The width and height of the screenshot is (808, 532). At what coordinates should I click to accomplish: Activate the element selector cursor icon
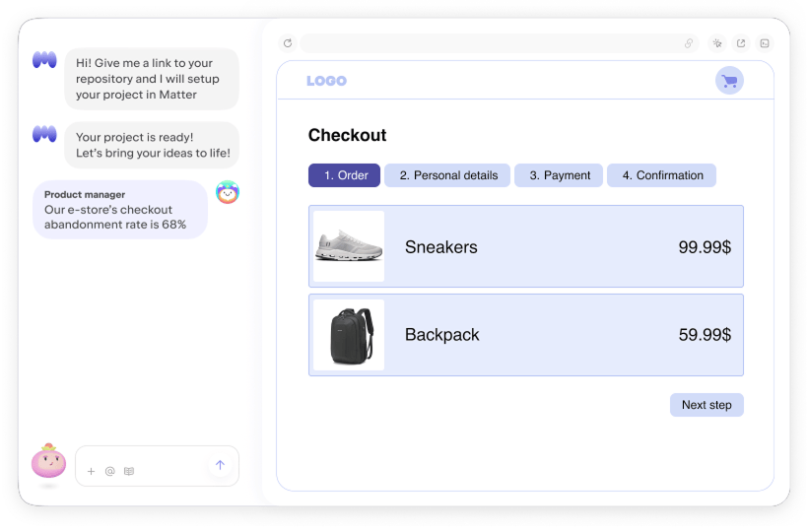point(717,43)
